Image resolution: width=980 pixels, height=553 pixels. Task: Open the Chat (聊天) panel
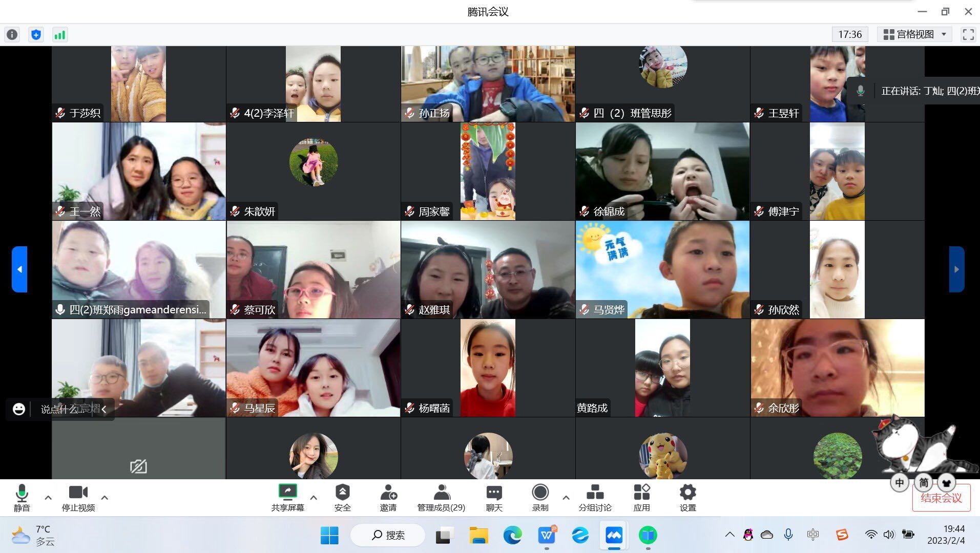(x=494, y=498)
